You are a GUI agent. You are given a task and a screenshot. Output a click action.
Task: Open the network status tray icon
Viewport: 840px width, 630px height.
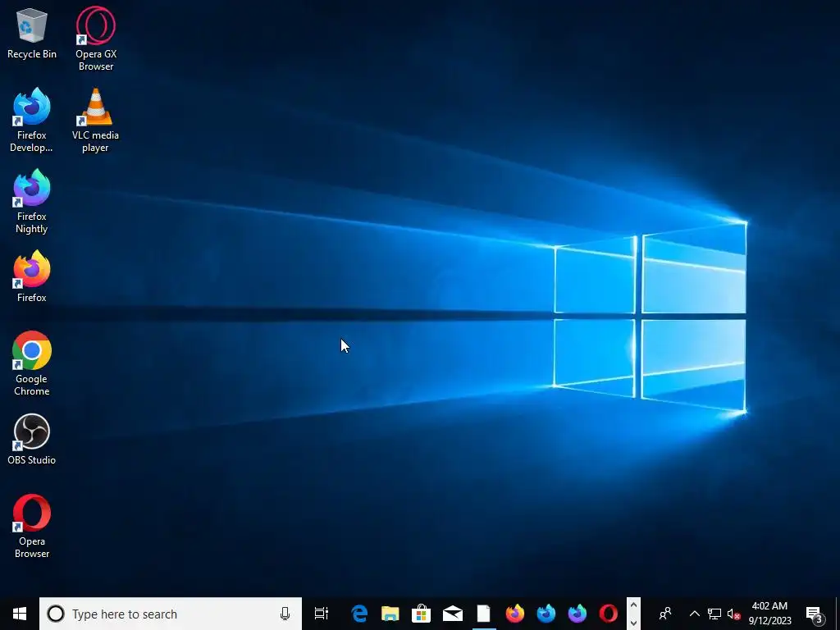[x=714, y=614]
